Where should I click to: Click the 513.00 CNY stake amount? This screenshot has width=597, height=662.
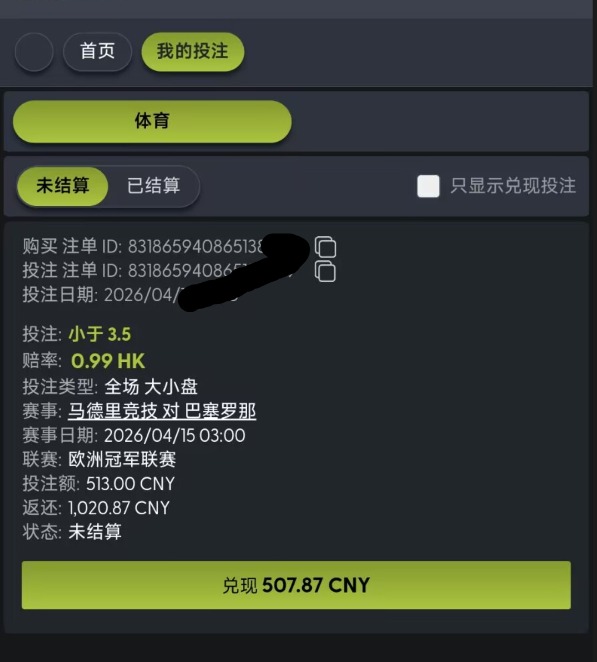click(x=130, y=484)
